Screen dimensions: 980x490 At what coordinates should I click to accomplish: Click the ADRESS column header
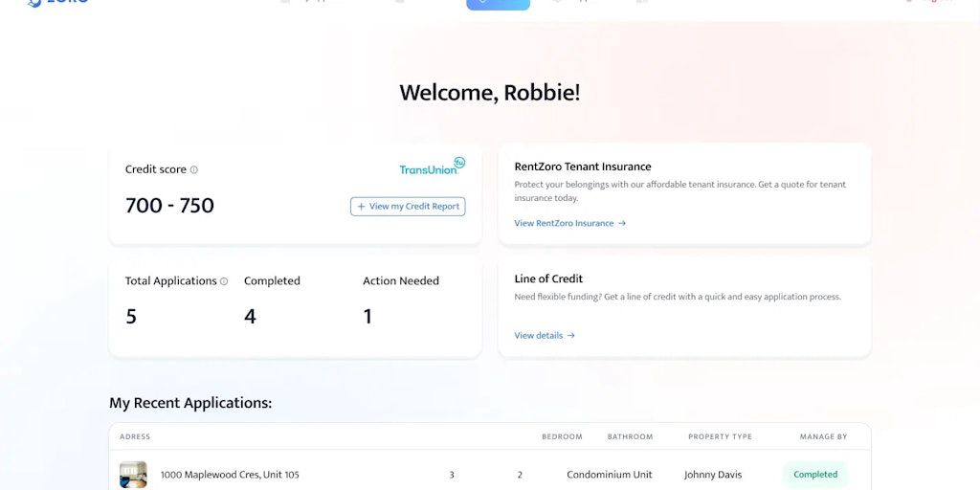pyautogui.click(x=135, y=437)
